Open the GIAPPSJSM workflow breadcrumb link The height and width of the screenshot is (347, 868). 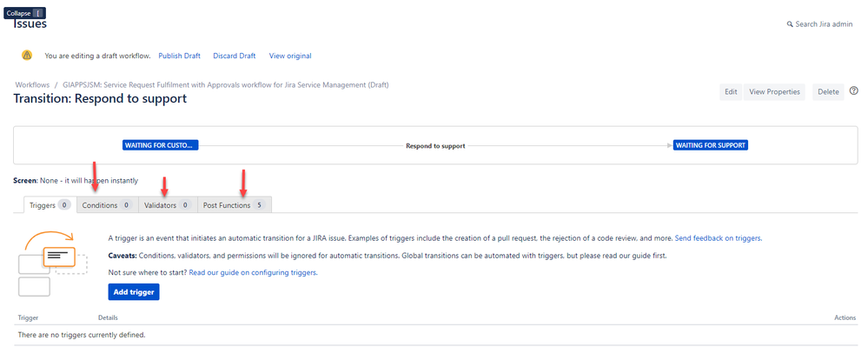pos(229,85)
